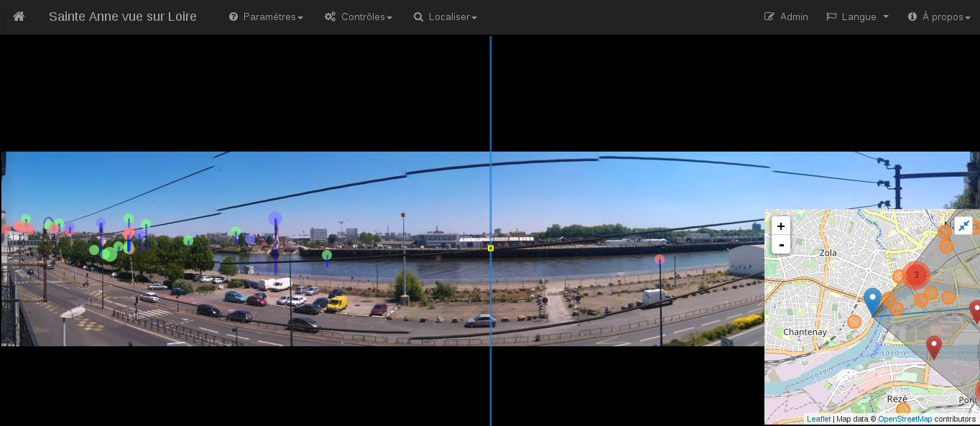
Task: Zoom in on the Leaflet map
Action: (x=781, y=226)
